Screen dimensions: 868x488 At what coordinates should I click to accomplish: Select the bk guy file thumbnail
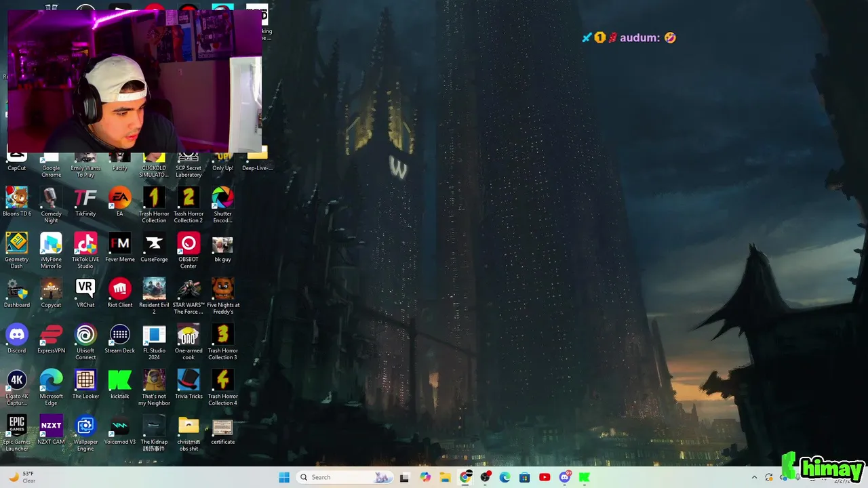click(x=222, y=245)
